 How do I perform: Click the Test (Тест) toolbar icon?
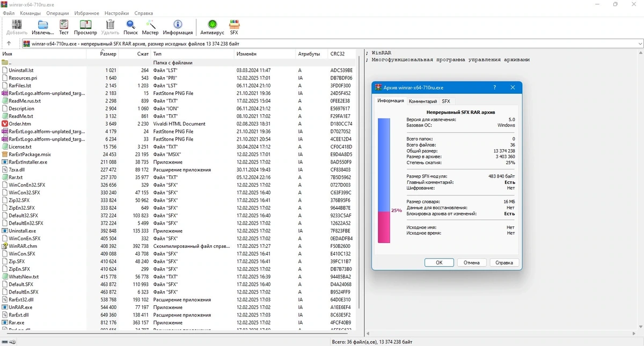(x=64, y=25)
